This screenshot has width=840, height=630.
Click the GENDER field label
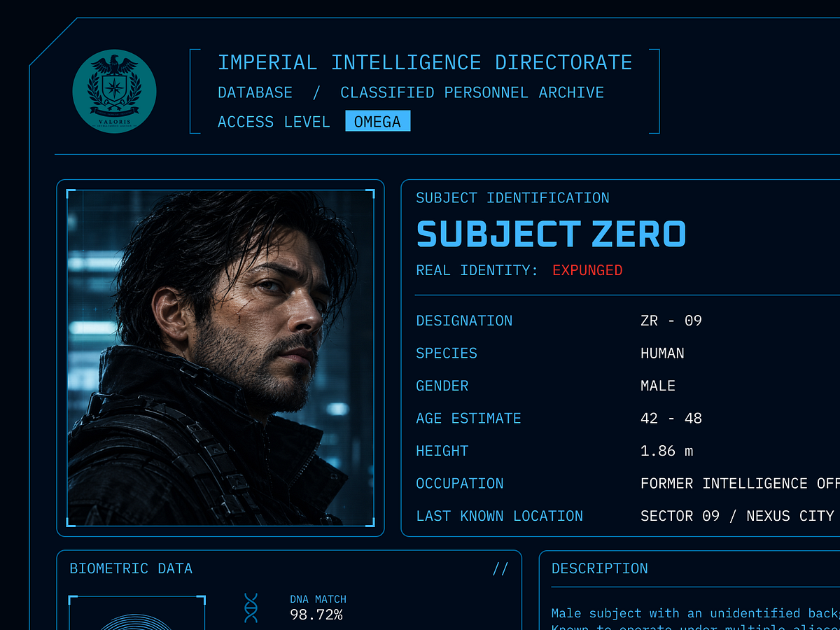point(442,386)
